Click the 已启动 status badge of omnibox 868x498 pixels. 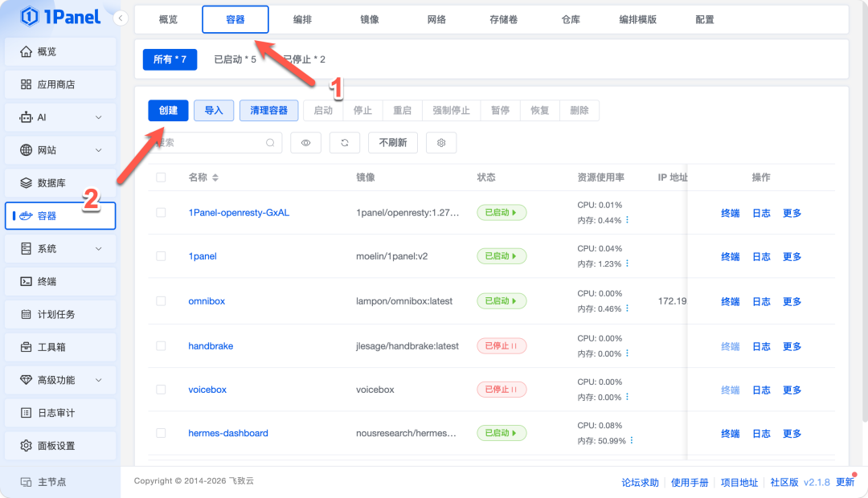coord(502,301)
